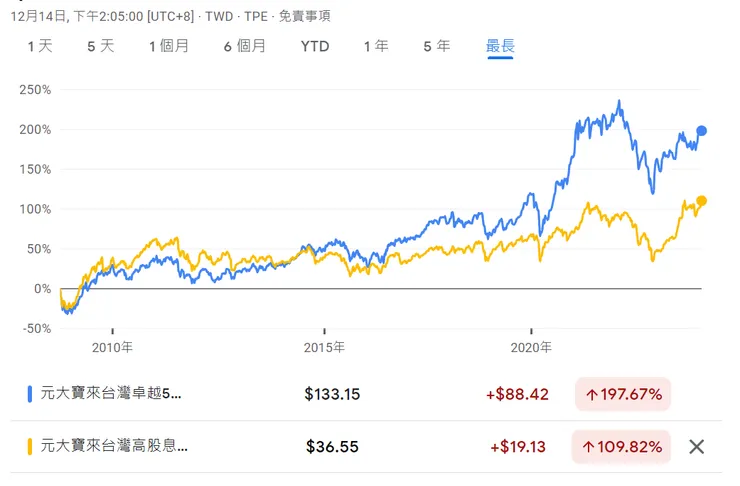740x486 pixels.
Task: Switch to the 1天 time range
Action: (x=40, y=46)
